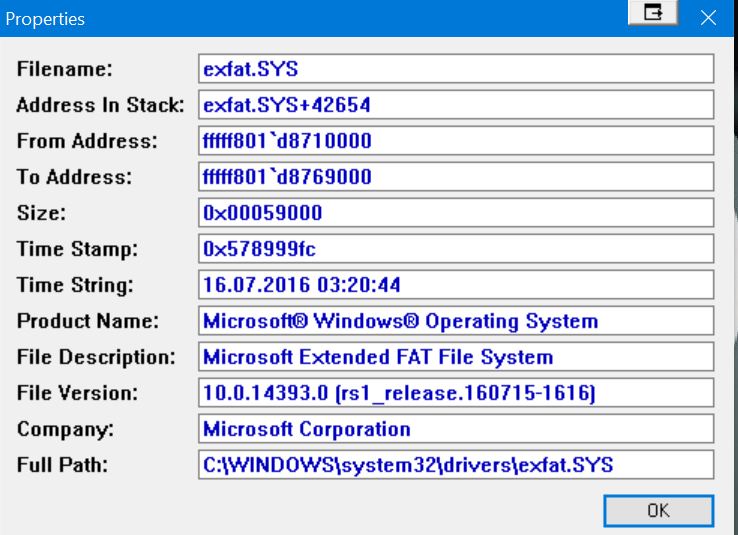Click the File Version field 10.0.14393.0

click(x=456, y=392)
